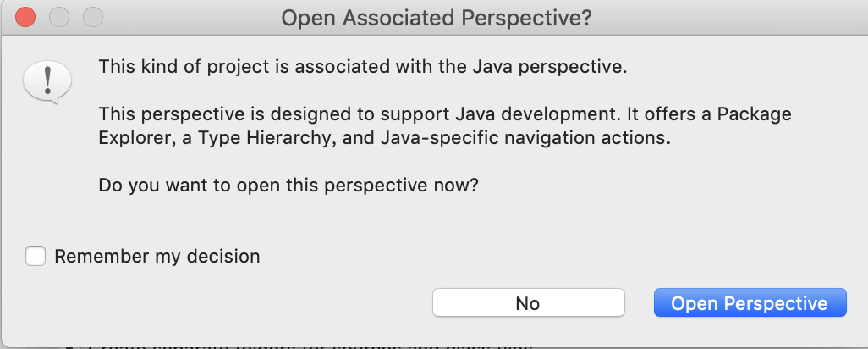Click the grayed-out minimize window button
The image size is (868, 349).
pos(59,17)
